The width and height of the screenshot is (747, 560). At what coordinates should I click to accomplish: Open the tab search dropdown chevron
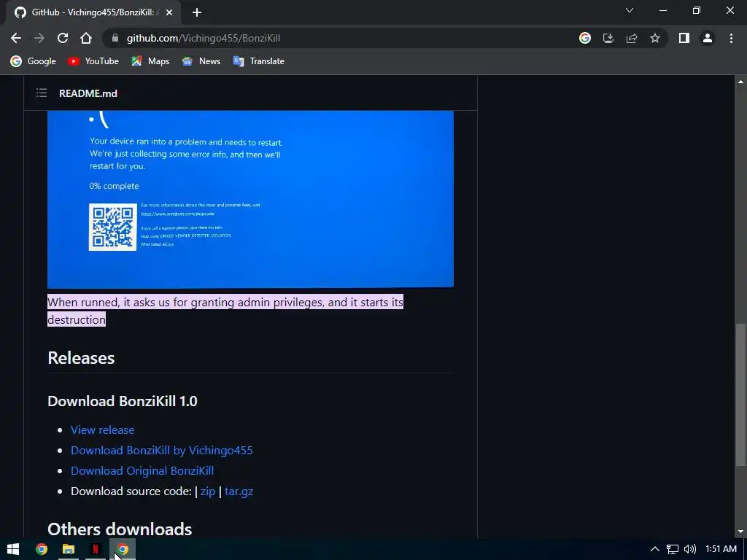click(630, 10)
